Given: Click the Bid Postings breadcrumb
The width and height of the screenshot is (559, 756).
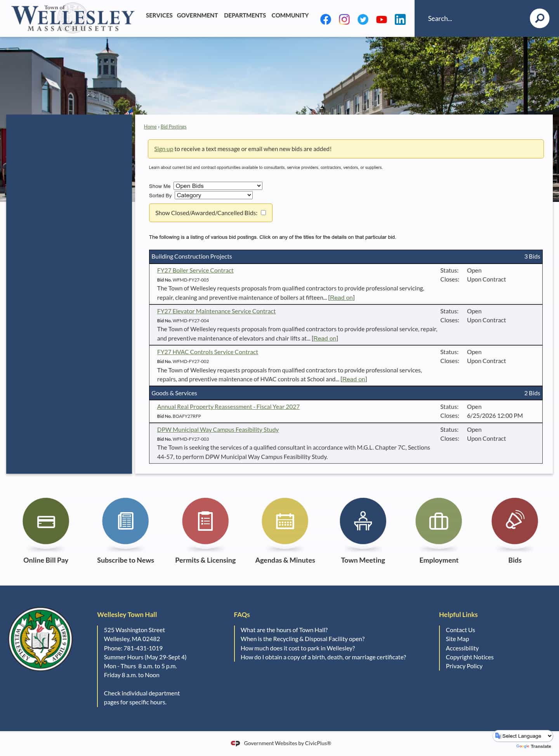Looking at the screenshot, I should (x=174, y=127).
